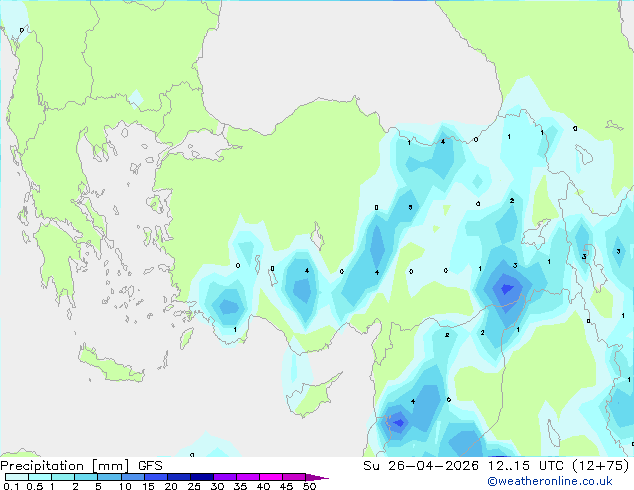Click the legend label '35'
The height and width of the screenshot is (490, 634).
(x=240, y=486)
